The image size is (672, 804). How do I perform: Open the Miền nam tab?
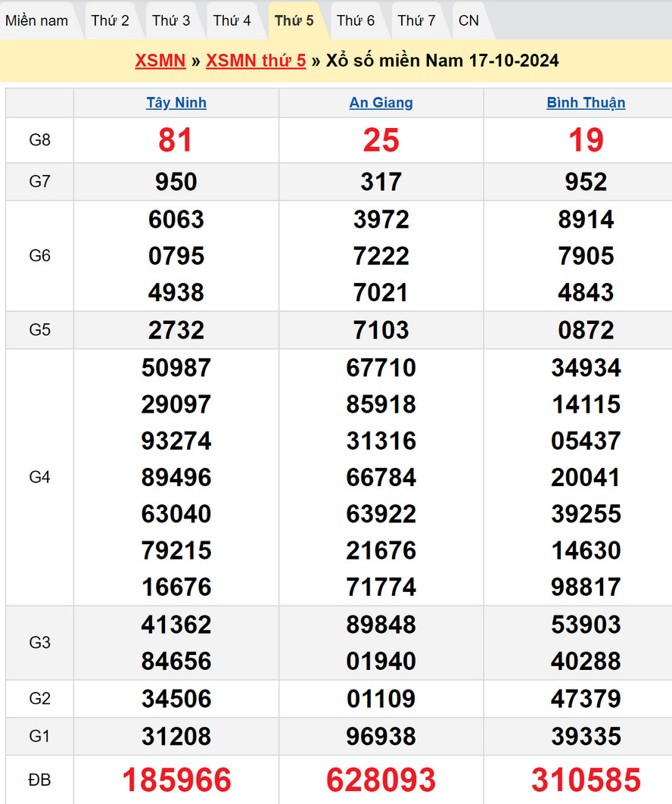pyautogui.click(x=37, y=20)
